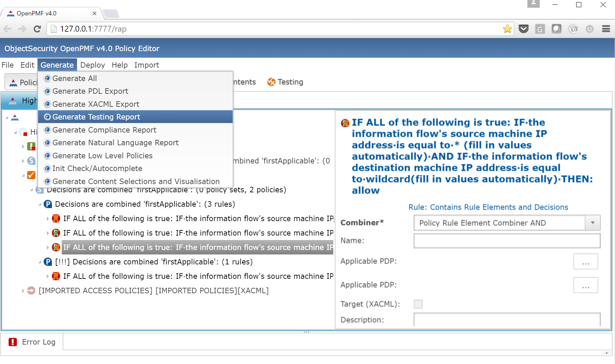Toggle the Target (XACML) checkbox
The image size is (615, 364).
(418, 304)
